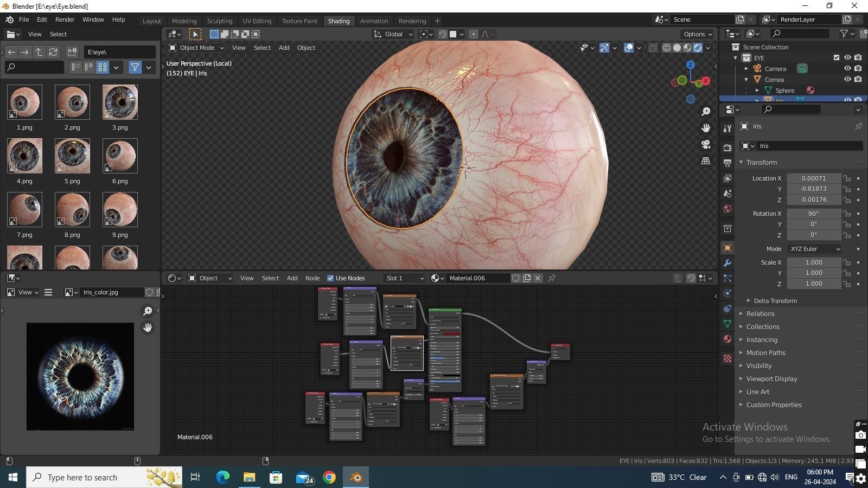This screenshot has height=488, width=868.
Task: Switch orthographic/perspective grid icon
Action: tap(706, 161)
